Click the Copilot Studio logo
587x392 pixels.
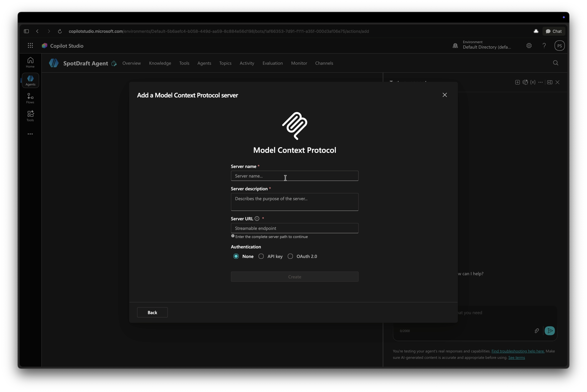tap(45, 45)
